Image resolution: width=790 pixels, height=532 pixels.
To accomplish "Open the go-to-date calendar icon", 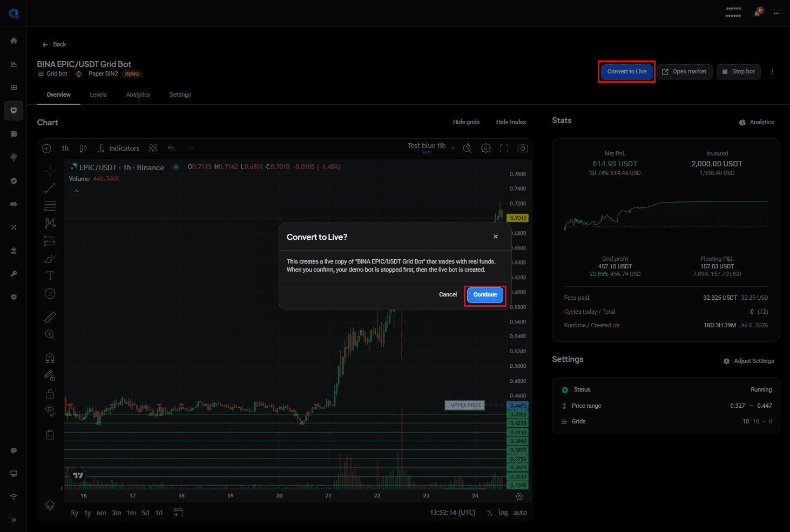I will 179,513.
